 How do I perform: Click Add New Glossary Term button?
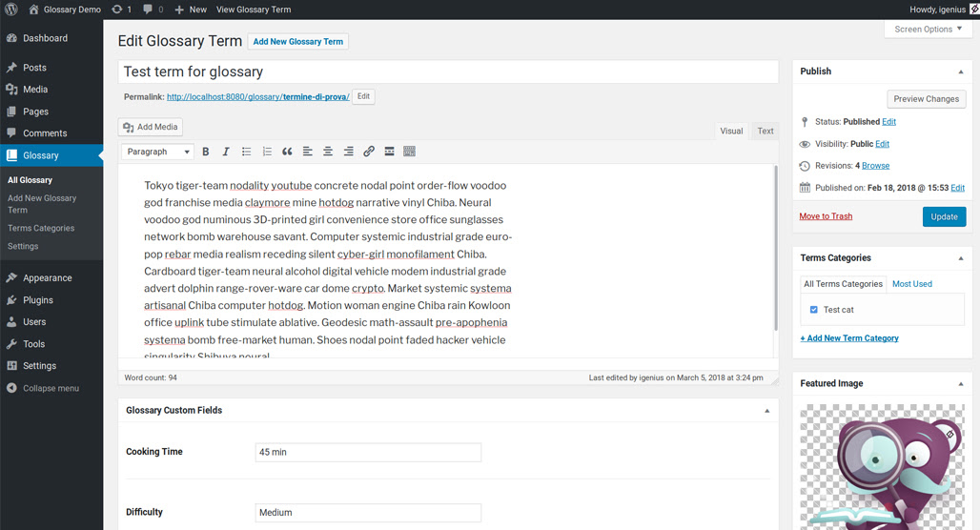coord(298,41)
